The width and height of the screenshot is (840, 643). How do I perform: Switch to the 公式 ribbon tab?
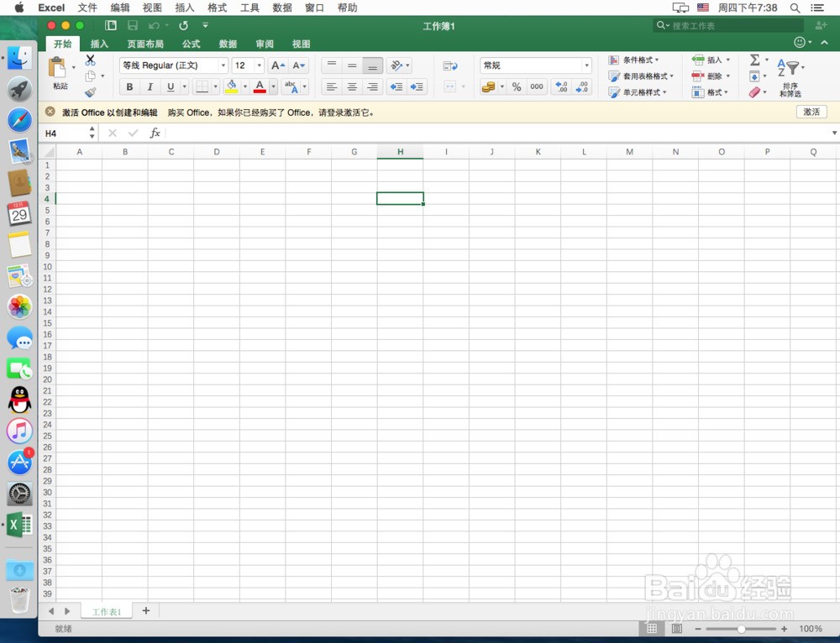tap(190, 44)
